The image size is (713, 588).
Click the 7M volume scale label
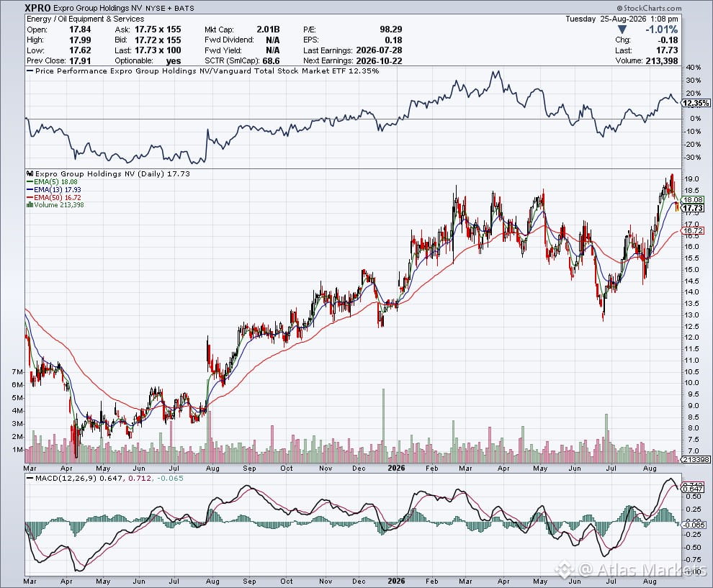click(17, 371)
